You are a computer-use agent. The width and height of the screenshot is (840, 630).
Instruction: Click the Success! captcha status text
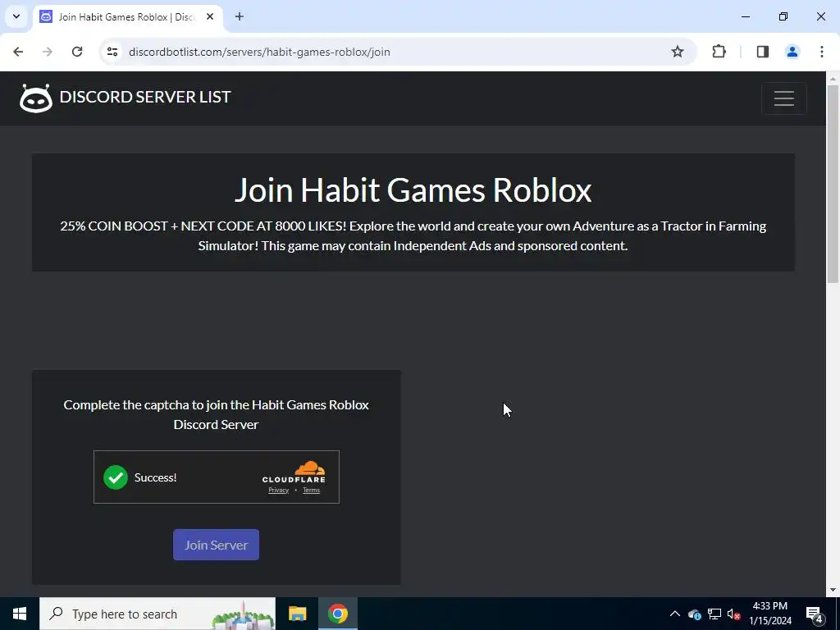[155, 478]
